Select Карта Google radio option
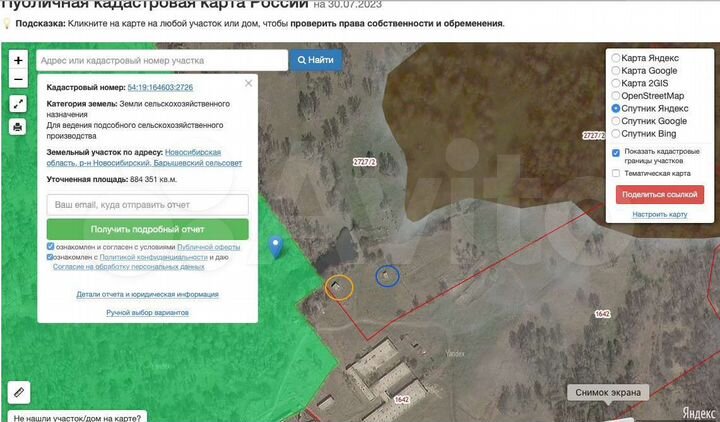Screen dimensions: 720x422 coord(616,71)
